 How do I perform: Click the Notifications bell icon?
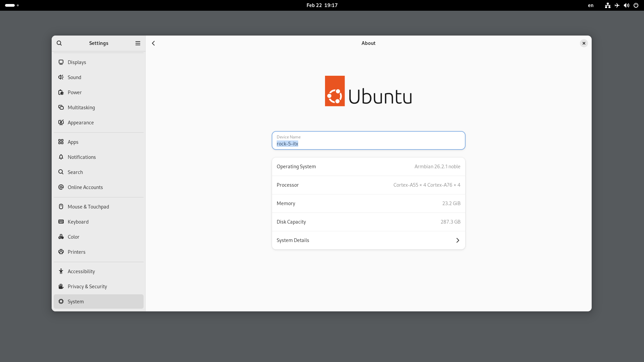[x=61, y=157]
